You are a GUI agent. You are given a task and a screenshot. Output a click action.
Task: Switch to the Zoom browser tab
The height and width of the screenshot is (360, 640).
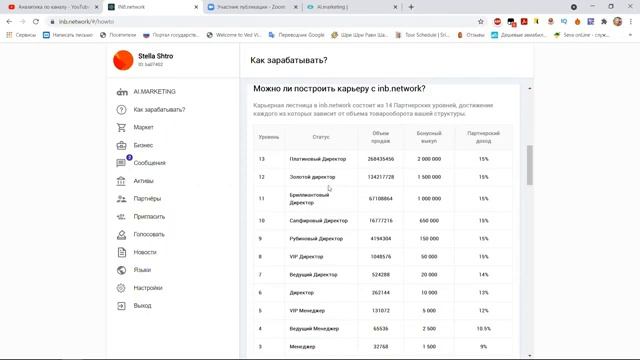click(250, 7)
